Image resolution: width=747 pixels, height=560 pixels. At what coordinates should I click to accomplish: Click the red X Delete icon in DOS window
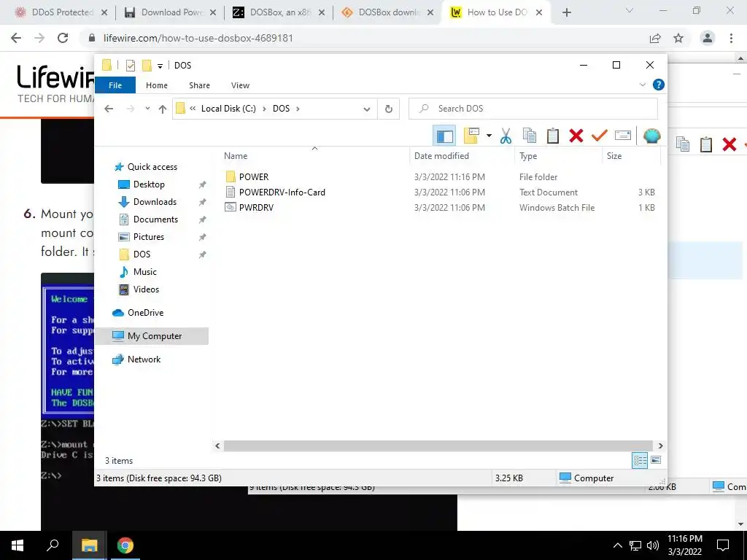coord(576,136)
